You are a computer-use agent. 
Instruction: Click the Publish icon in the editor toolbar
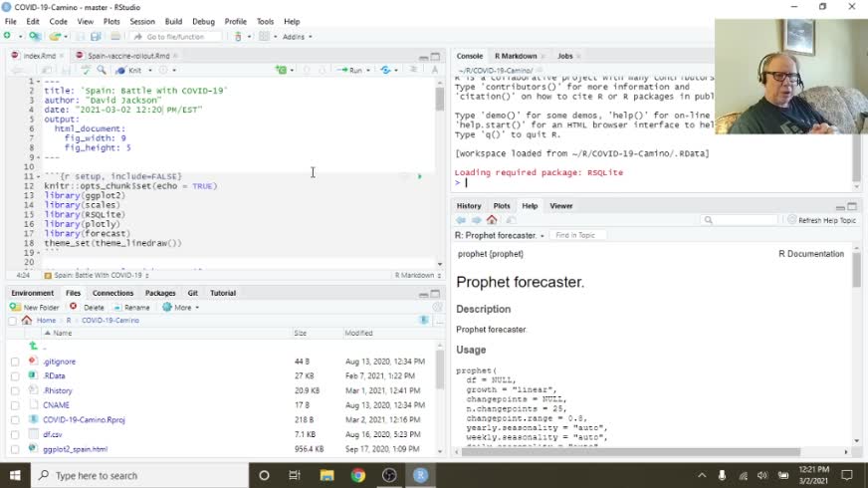tap(386, 70)
